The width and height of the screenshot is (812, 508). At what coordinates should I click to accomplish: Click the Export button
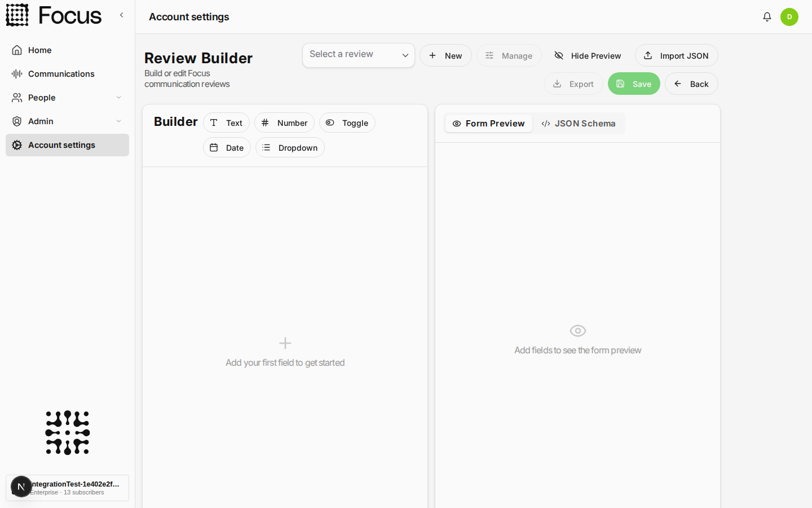click(573, 84)
